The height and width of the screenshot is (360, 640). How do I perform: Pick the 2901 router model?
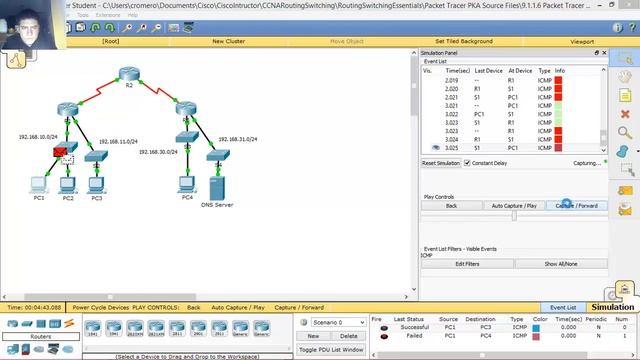198,328
